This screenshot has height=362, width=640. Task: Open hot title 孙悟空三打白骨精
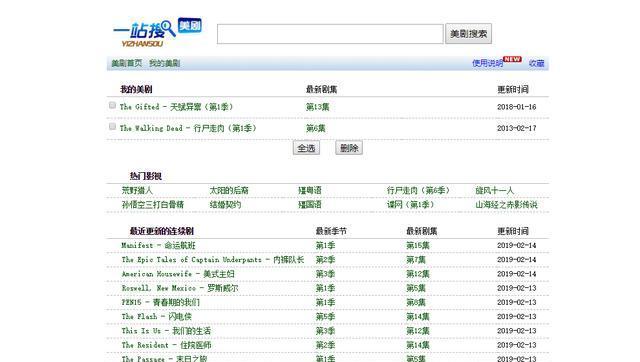coord(153,205)
